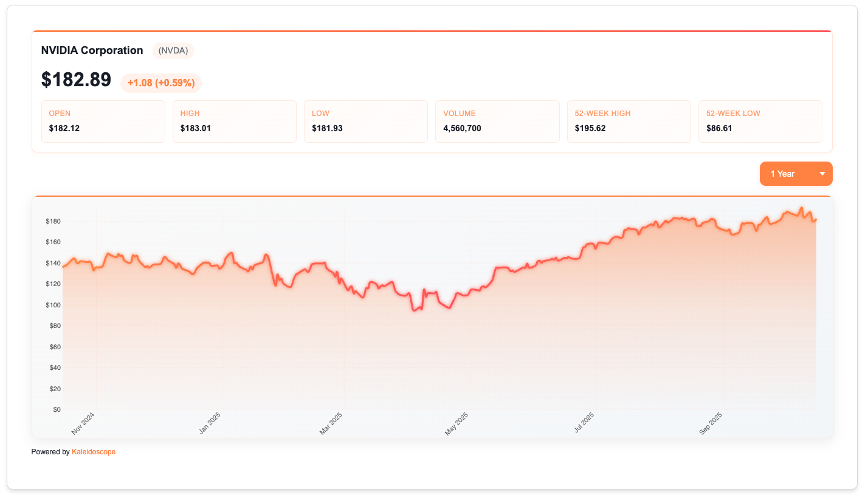Click the 52-WEEK LOW card

click(x=760, y=121)
